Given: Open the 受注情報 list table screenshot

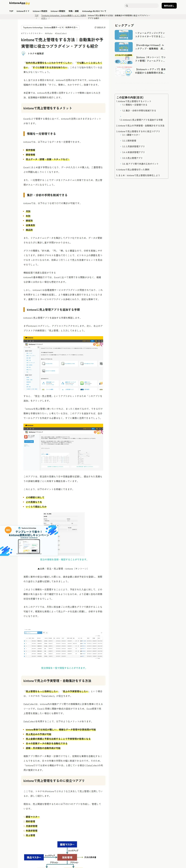Looking at the screenshot, I should click(63, 644).
